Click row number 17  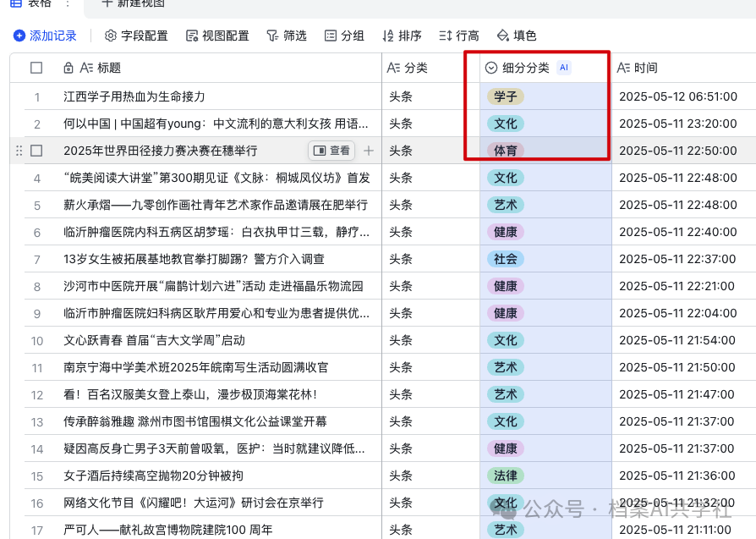[37, 531]
